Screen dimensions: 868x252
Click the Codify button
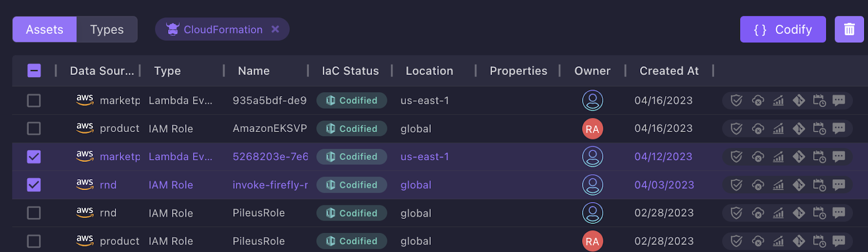(x=782, y=29)
